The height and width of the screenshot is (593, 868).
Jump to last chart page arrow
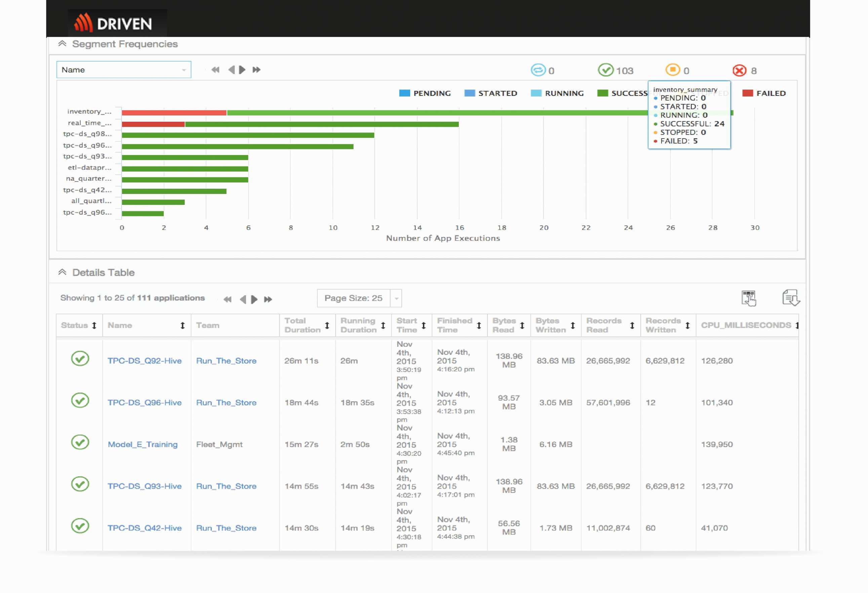point(256,70)
